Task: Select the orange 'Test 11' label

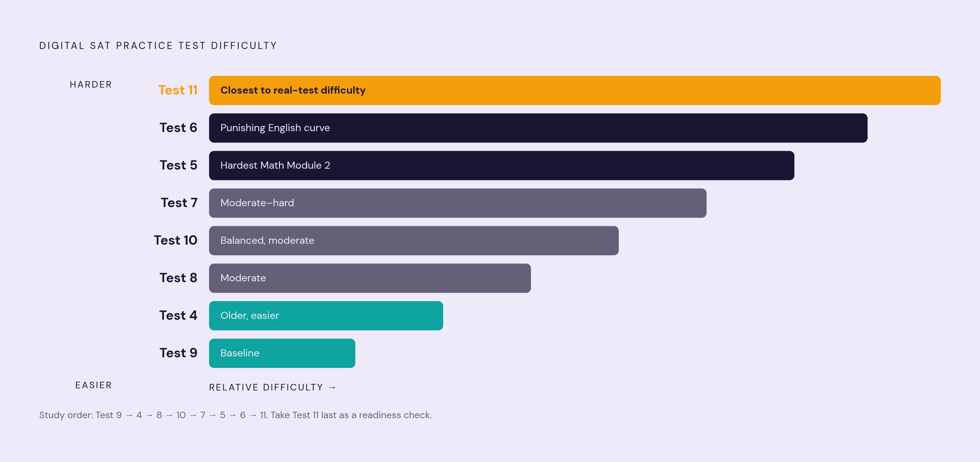Action: pos(178,90)
